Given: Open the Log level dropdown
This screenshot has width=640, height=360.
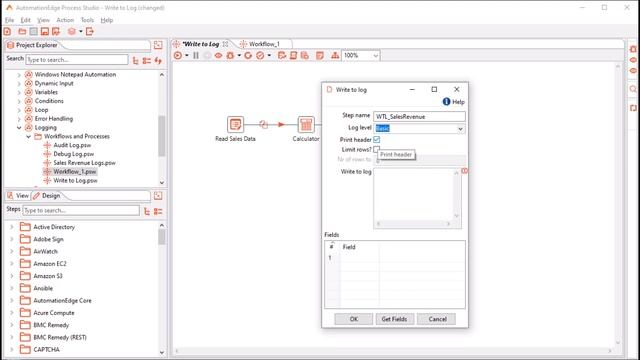Looking at the screenshot, I should 460,129.
